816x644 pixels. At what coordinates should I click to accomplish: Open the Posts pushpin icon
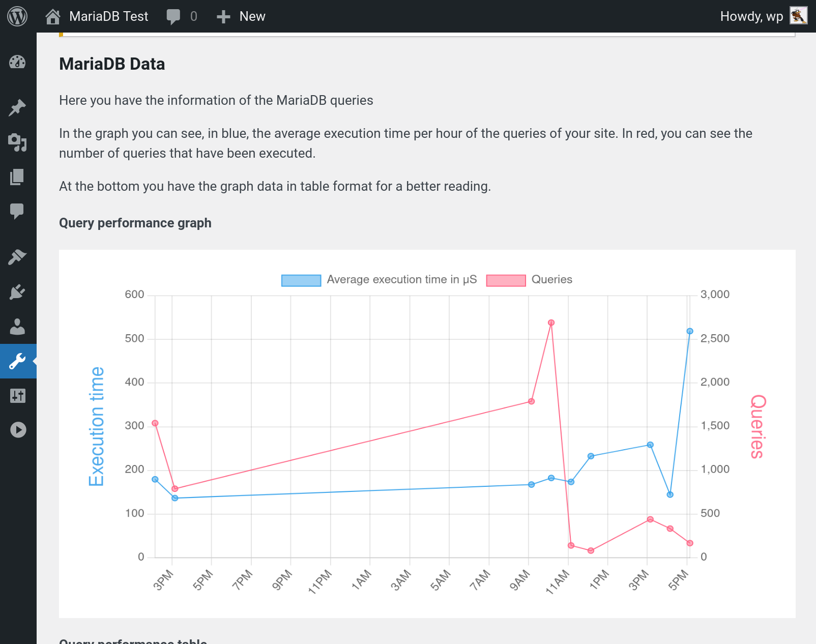point(17,108)
